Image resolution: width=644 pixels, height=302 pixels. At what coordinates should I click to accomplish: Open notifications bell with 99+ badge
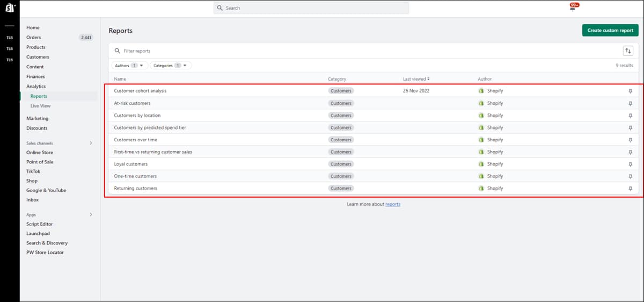(x=573, y=7)
